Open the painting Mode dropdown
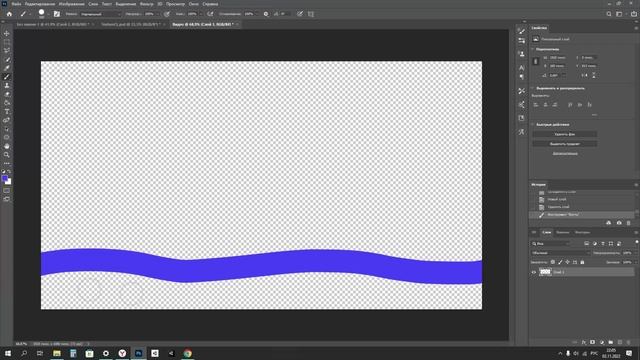Viewport: 640px width, 360px height. pyautogui.click(x=100, y=14)
